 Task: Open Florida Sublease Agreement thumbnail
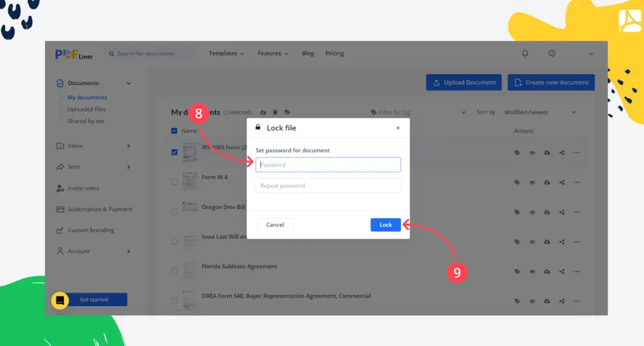click(x=190, y=271)
